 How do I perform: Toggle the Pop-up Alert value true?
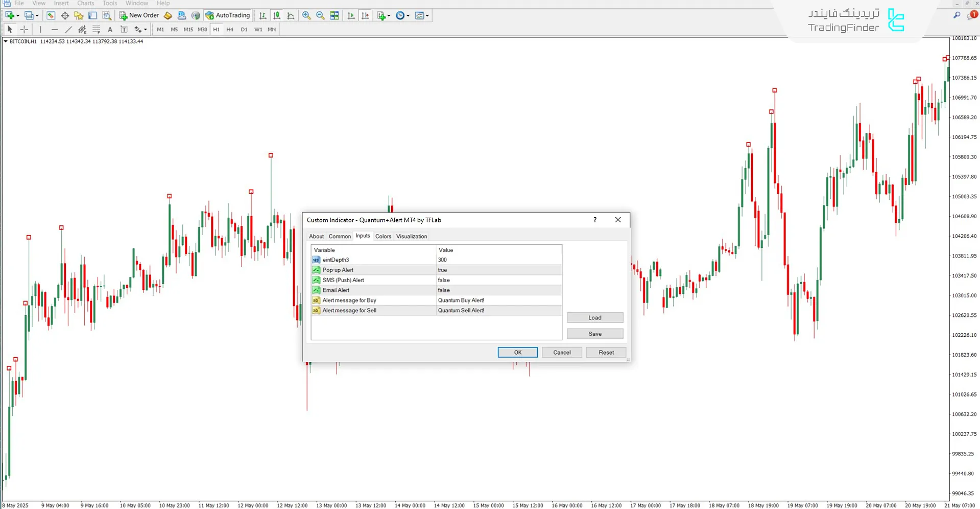[x=498, y=270]
